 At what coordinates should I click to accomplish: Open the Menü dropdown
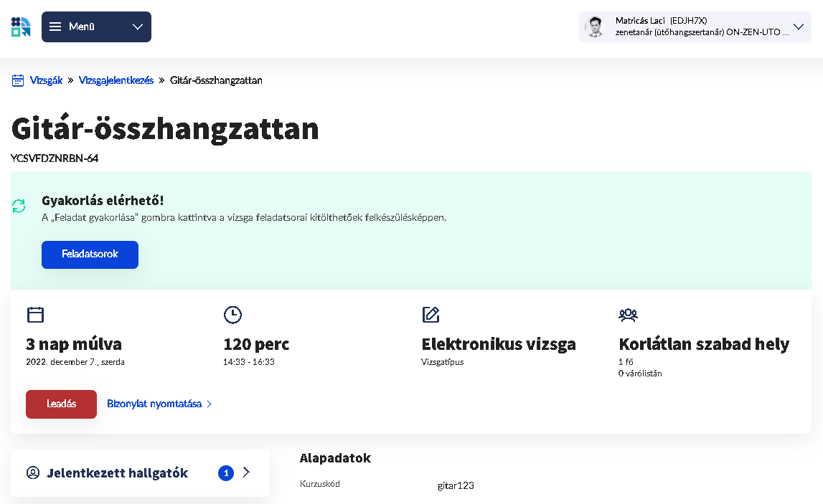[96, 27]
